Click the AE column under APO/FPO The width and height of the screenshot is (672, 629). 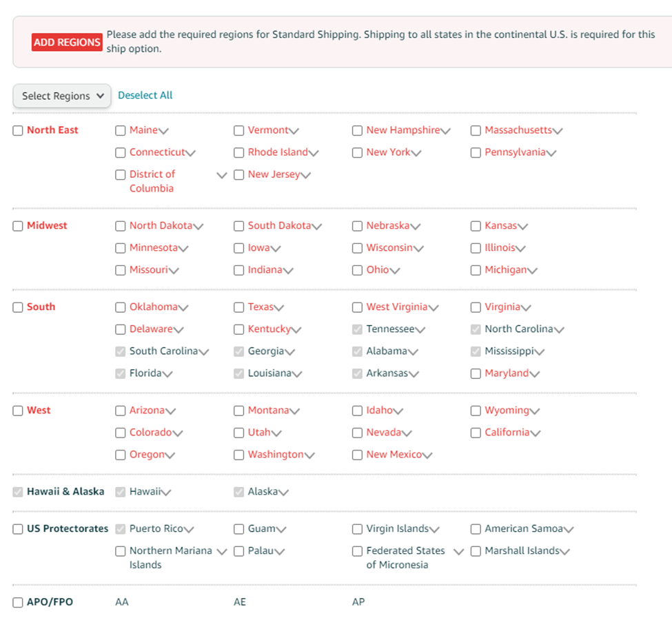coord(238,601)
